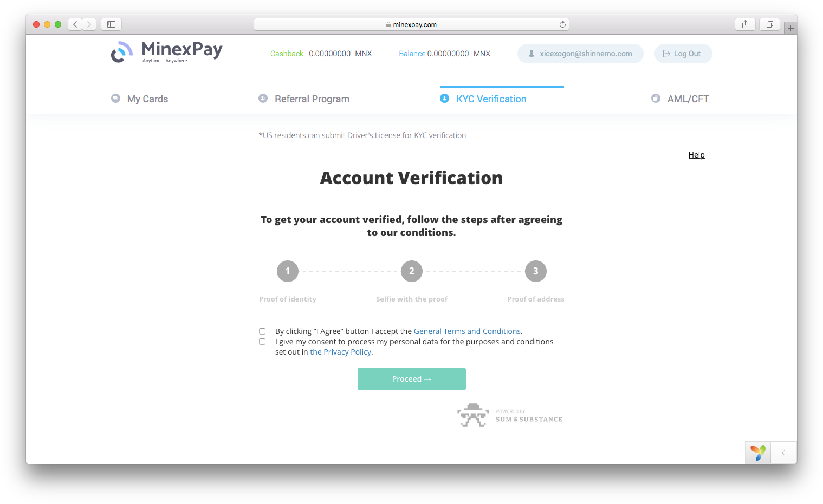This screenshot has height=504, width=823.
Task: Expand the debug toolbar chevron
Action: coord(783,453)
